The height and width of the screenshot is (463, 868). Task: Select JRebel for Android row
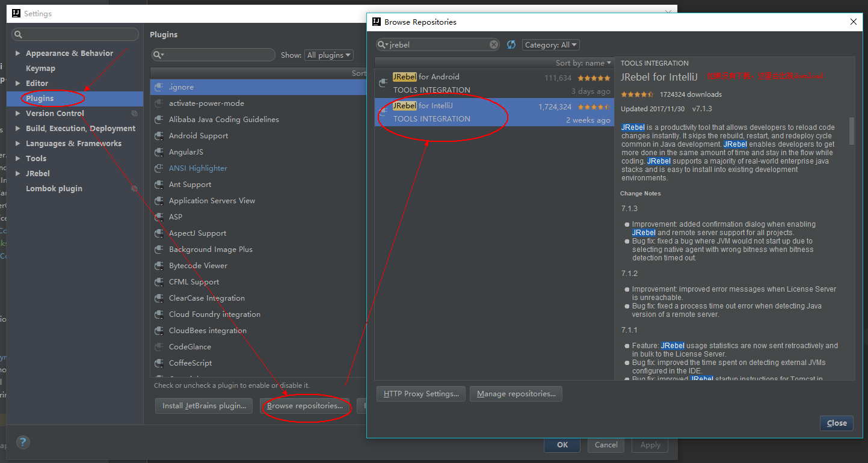(494, 84)
